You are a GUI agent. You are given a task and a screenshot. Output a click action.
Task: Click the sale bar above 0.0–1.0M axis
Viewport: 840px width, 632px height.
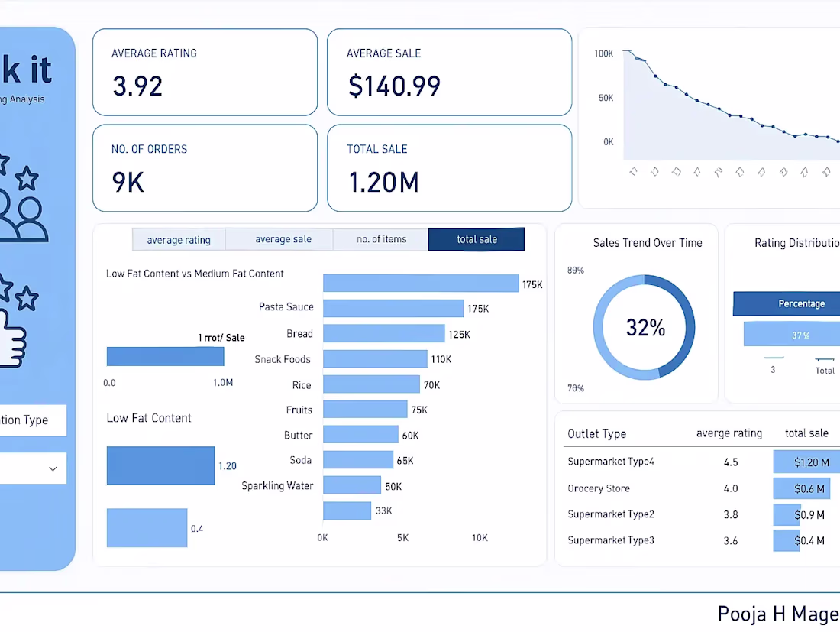(165, 356)
